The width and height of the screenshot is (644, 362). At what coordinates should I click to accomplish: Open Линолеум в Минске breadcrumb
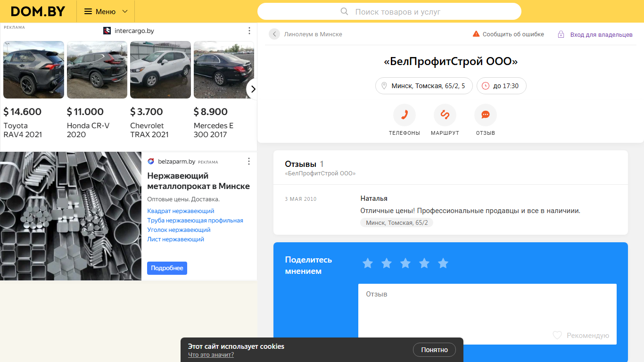313,34
